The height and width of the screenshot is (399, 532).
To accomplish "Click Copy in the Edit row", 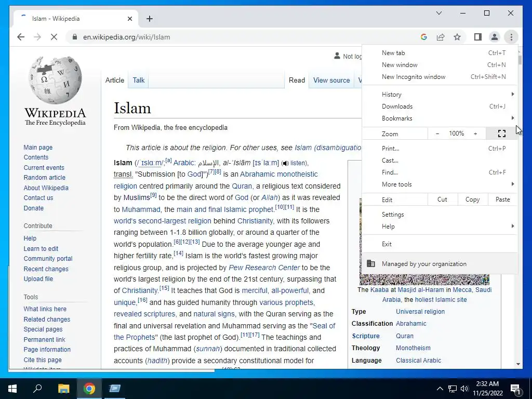I will [473, 199].
